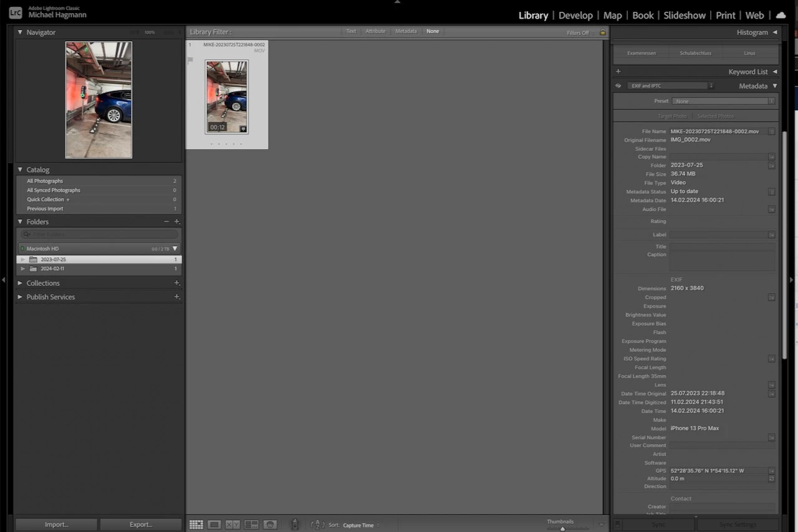Click the Audio File action icon
The image size is (798, 532).
point(772,209)
